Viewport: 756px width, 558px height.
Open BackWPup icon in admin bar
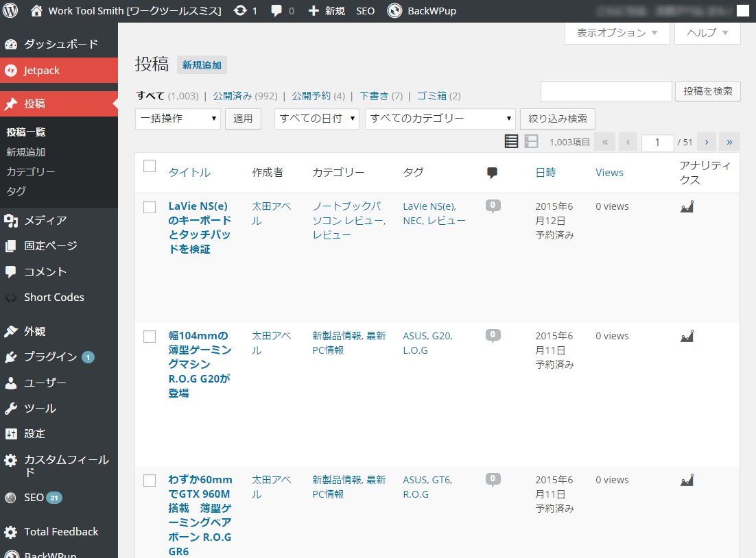point(394,10)
